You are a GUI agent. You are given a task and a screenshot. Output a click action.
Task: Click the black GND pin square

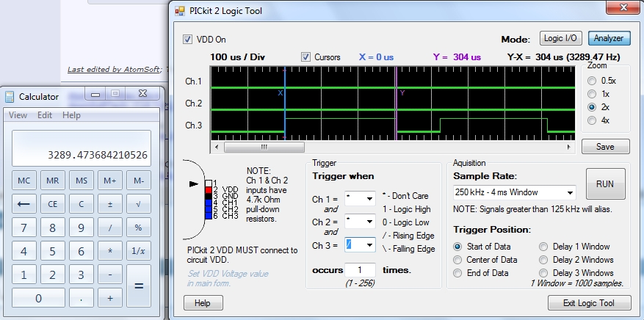tap(209, 196)
